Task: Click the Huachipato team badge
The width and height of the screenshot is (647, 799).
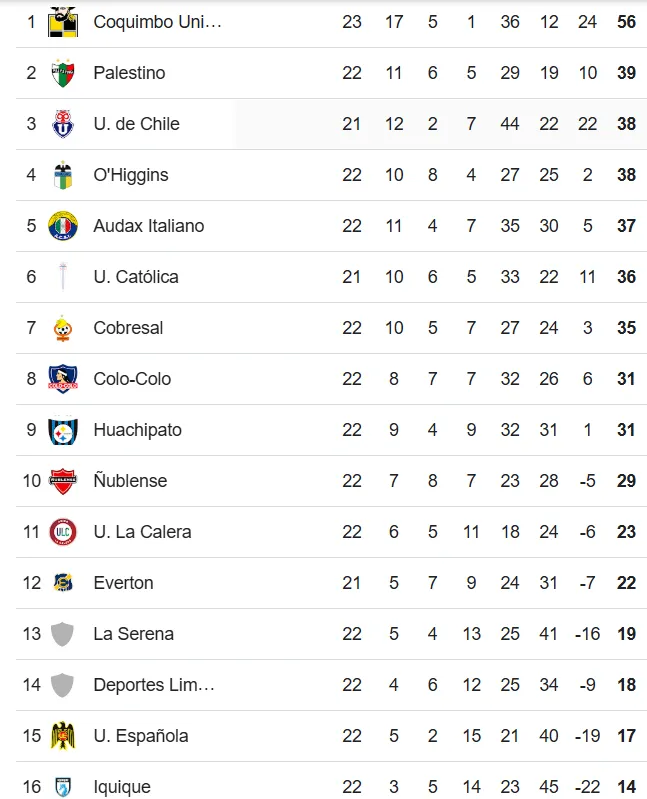Action: point(63,430)
